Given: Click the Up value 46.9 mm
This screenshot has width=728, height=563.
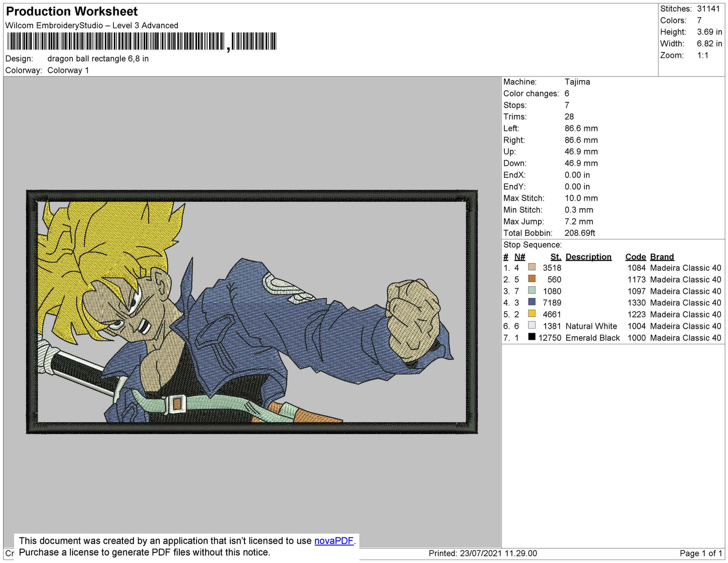Looking at the screenshot, I should [581, 151].
